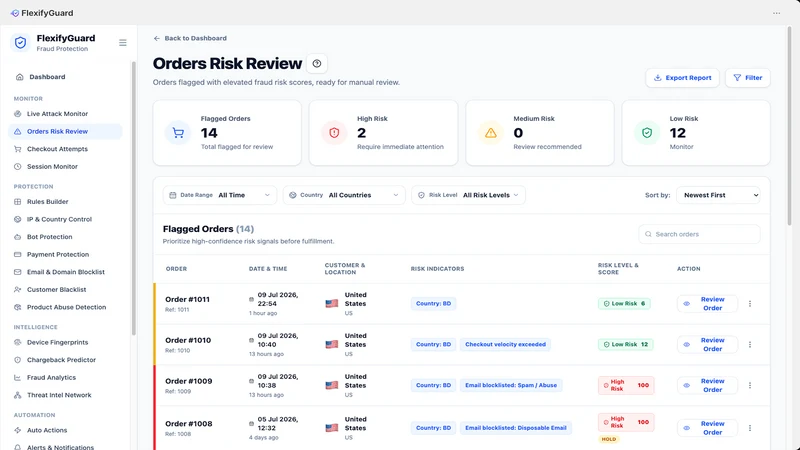
Task: Click the Export Report button
Action: click(683, 78)
